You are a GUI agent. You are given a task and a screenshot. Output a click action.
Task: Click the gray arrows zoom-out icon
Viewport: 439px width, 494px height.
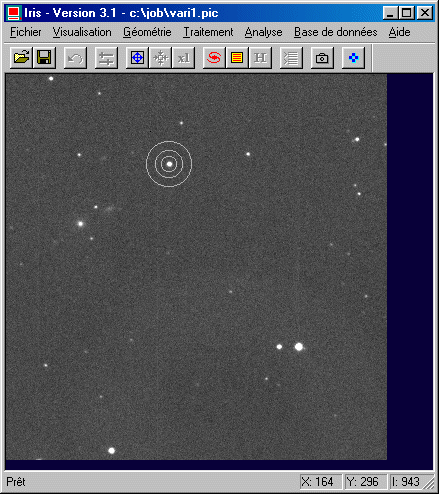click(160, 58)
